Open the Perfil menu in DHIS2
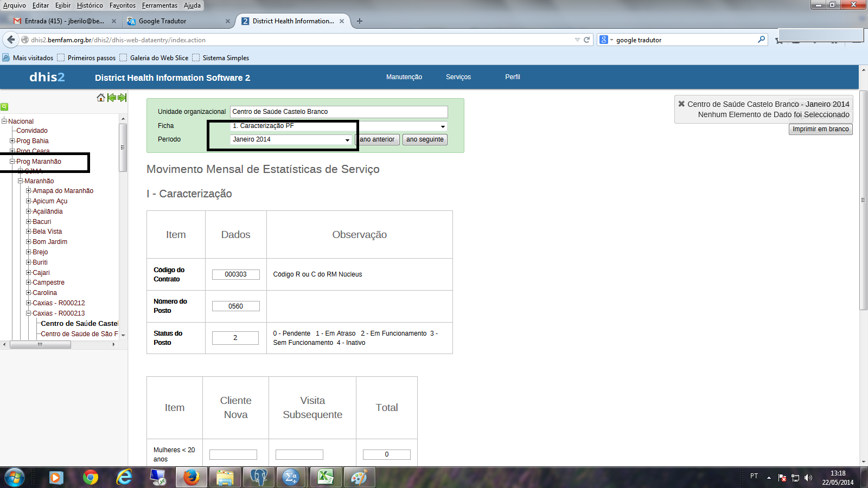Screen dimensions: 868x488 point(513,77)
